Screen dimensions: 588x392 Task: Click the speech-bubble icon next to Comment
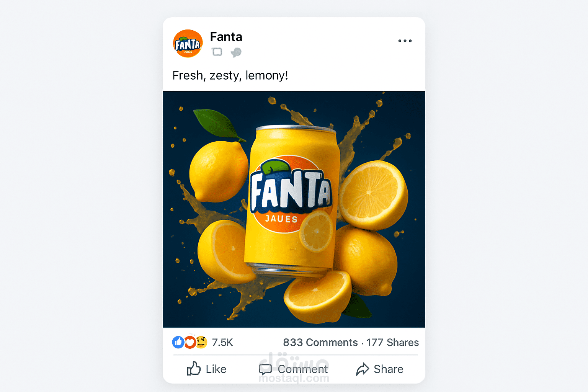(266, 369)
